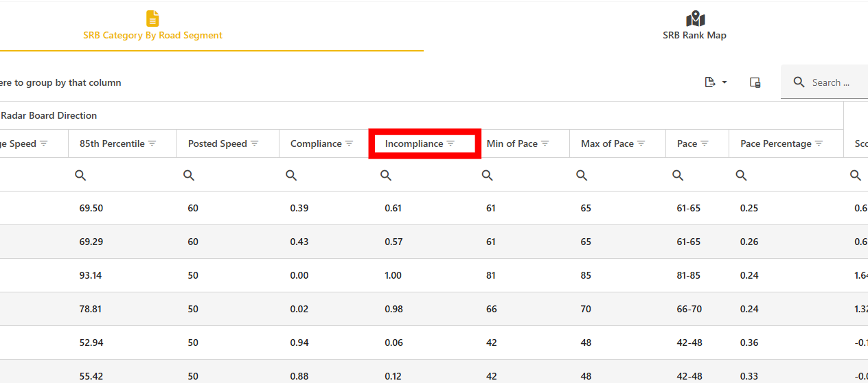Screen dimensions: 868x383
Task: Open filter menu for Pace Percentage column
Action: [819, 143]
